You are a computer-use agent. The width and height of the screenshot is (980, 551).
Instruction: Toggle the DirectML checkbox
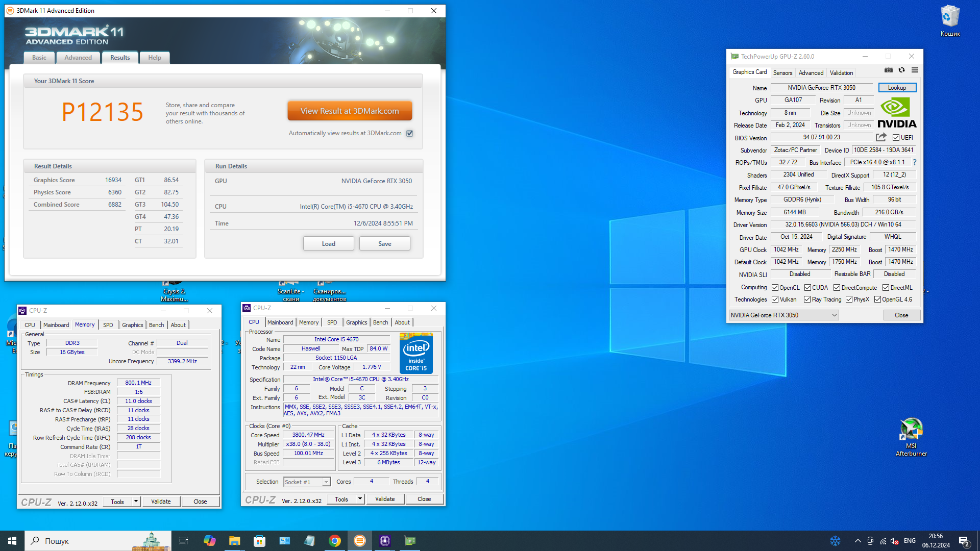point(886,288)
